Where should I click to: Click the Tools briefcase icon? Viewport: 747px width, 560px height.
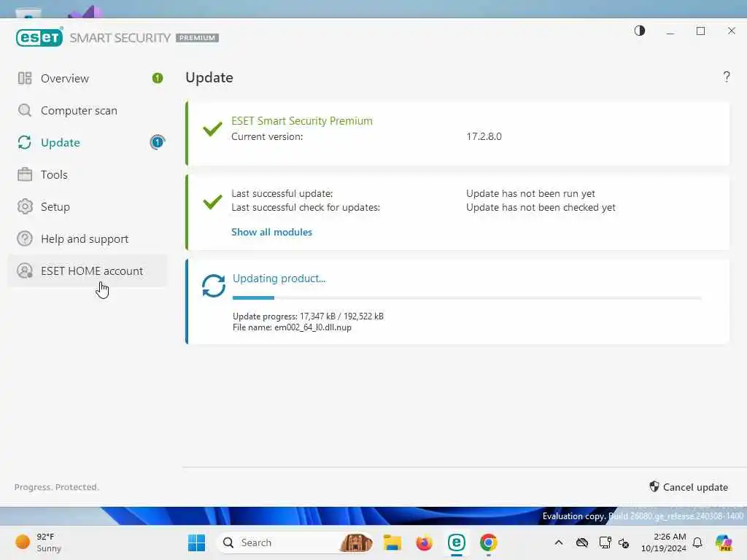(x=25, y=174)
